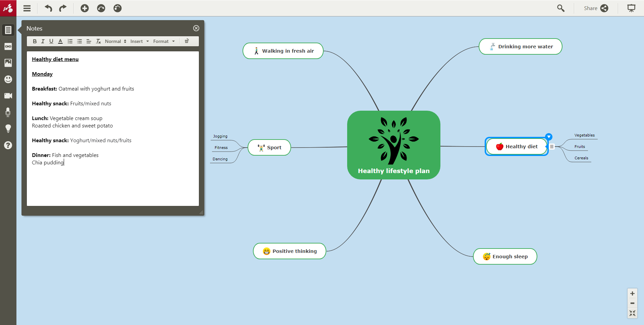Select the Walking in fresh air topic
This screenshot has width=644, height=325.
point(283,51)
